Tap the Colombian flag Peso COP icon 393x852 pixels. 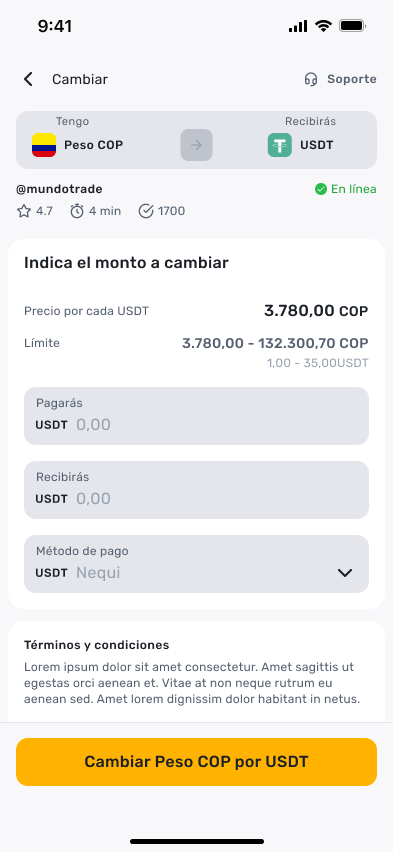[44, 145]
